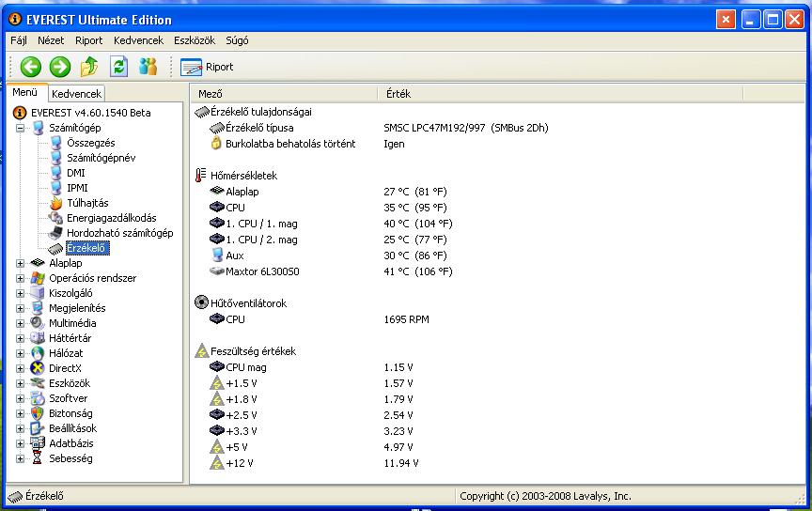This screenshot has width=812, height=511.
Task: Expand the Szoftver tree node
Action: coord(20,398)
